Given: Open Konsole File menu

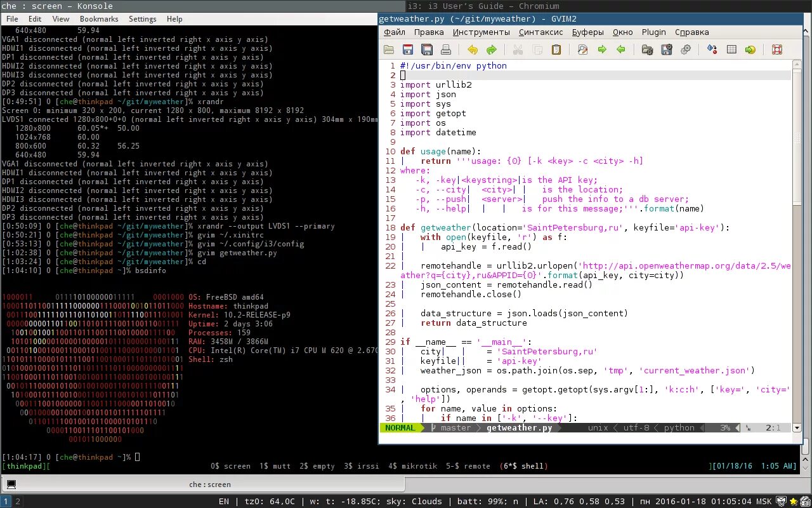Looking at the screenshot, I should pyautogui.click(x=12, y=19).
